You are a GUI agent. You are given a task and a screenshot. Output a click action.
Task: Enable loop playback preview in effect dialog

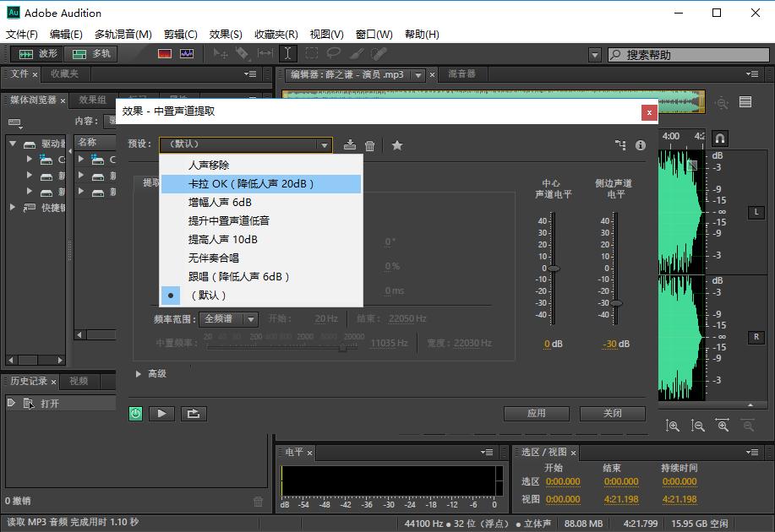(194, 414)
